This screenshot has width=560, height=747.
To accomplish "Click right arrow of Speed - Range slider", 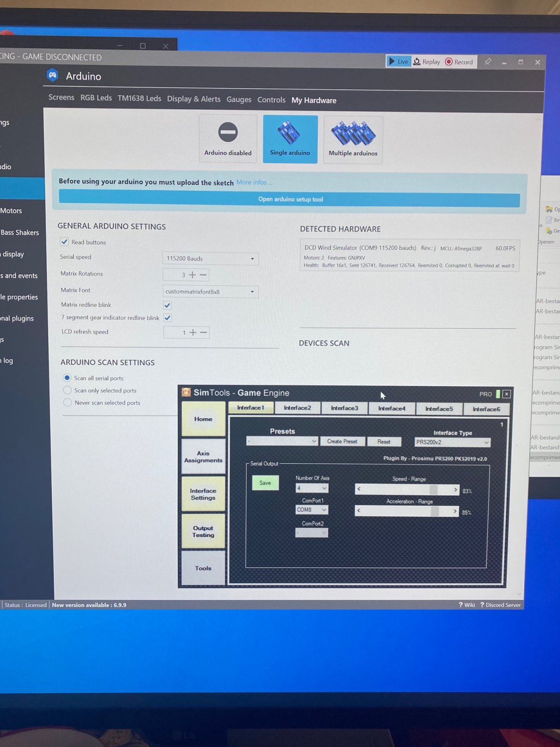I will [x=455, y=490].
